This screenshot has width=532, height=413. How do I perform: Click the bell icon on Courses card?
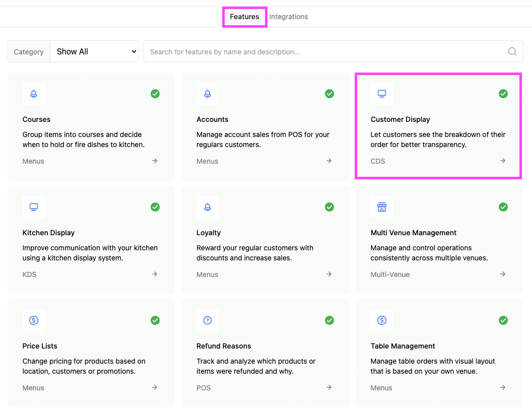pyautogui.click(x=34, y=94)
